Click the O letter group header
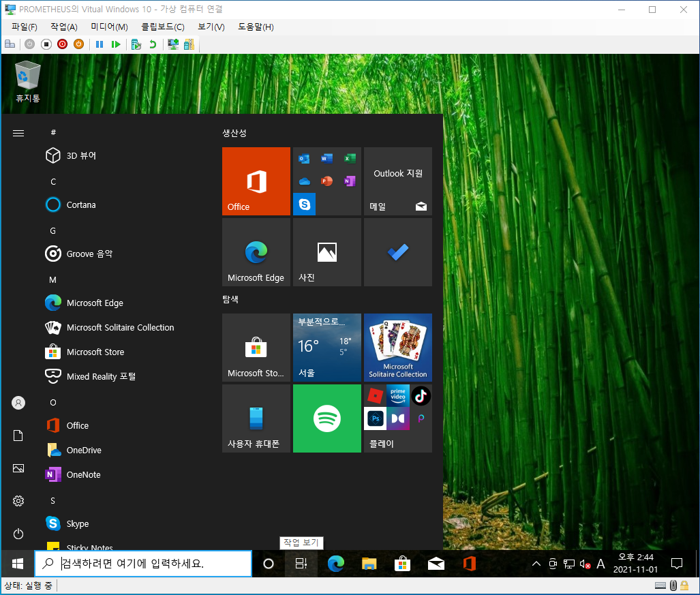Screen dimensions: 700x595 tap(52, 403)
